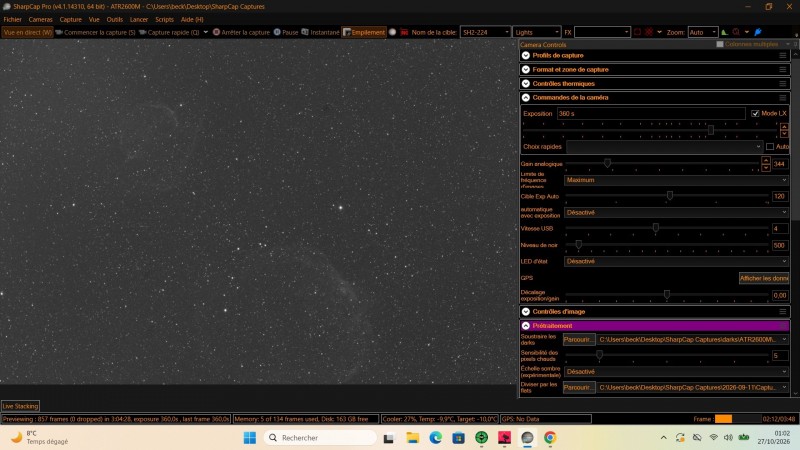Start capture with Commencer la capture
The width and height of the screenshot is (800, 450).
[x=95, y=32]
